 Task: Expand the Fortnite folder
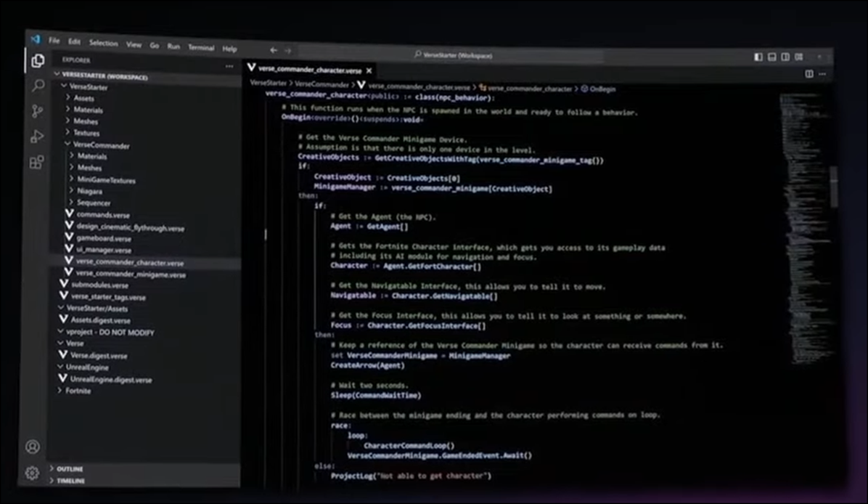click(x=78, y=391)
